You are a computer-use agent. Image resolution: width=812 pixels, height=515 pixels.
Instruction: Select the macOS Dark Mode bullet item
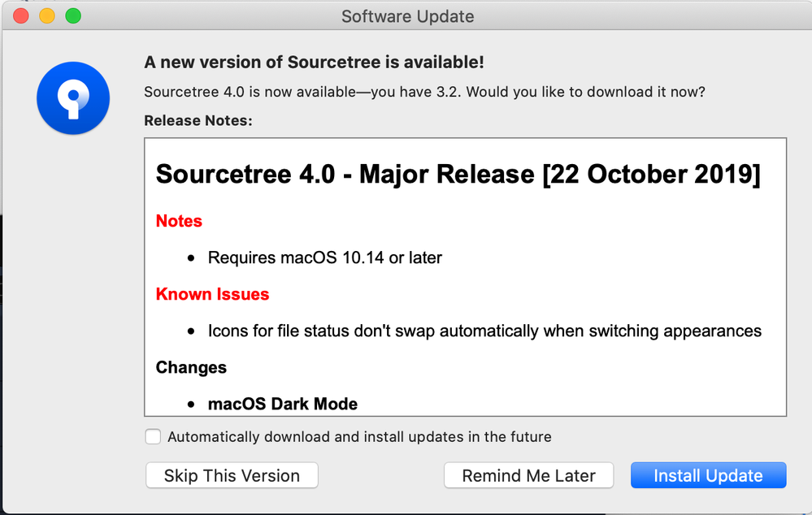282,404
